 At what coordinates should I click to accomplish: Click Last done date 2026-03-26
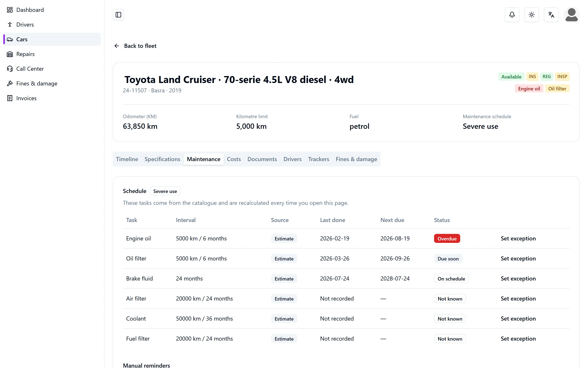click(335, 258)
